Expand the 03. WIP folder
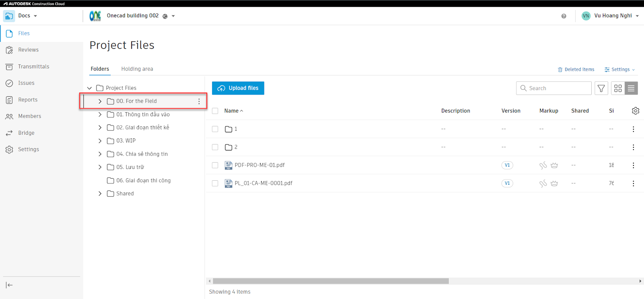 (100, 141)
